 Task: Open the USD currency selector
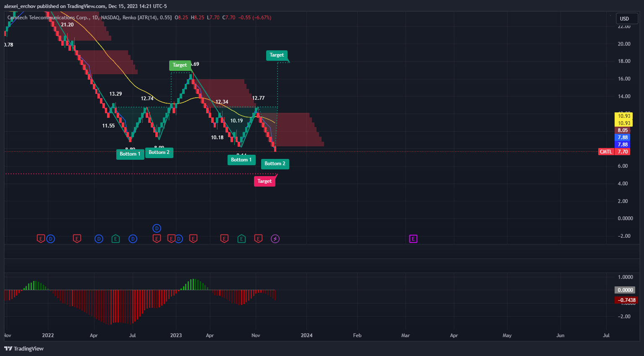(x=627, y=18)
